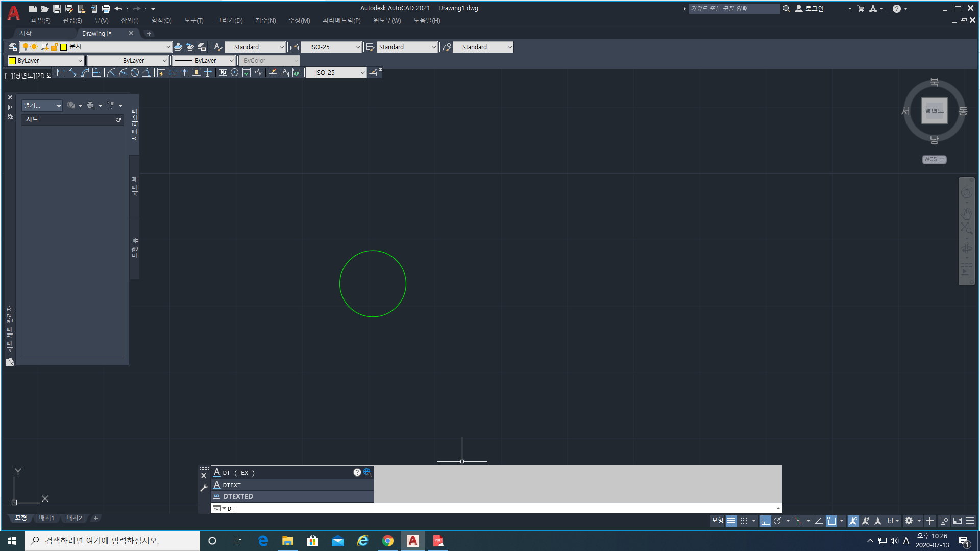This screenshot has width=980, height=551.
Task: Switch to the 배치1 layout tab
Action: (x=46, y=518)
